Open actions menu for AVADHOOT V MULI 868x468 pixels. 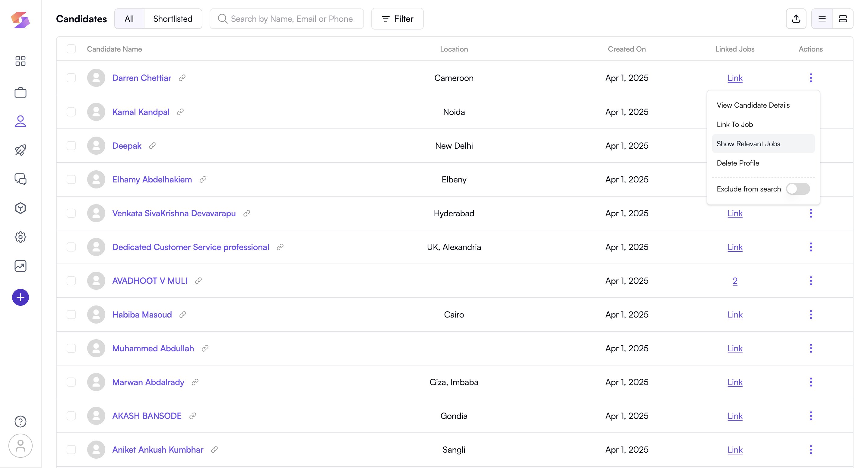811,281
